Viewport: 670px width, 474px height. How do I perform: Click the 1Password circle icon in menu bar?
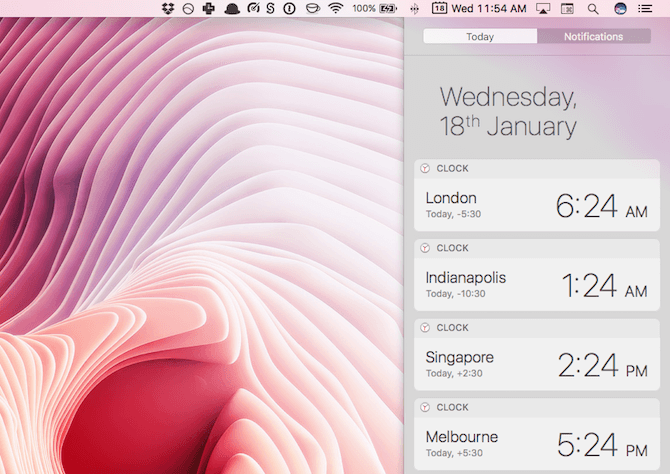(289, 8)
